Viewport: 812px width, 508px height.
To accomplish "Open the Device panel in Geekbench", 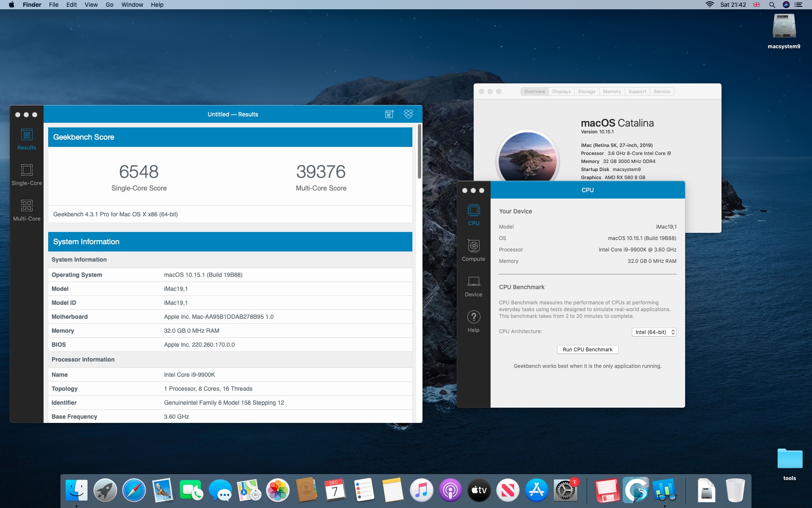I will pyautogui.click(x=473, y=286).
